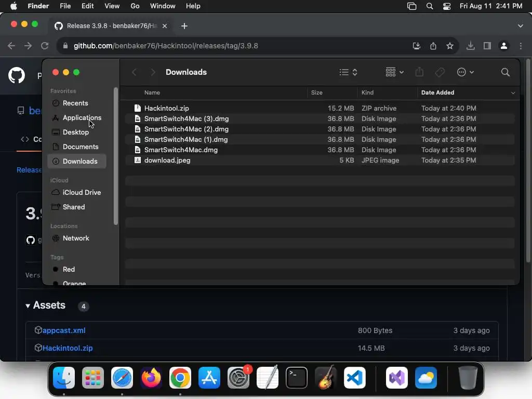The height and width of the screenshot is (399, 532).
Task: Select Downloads in the Finder sidebar
Action: [77, 161]
